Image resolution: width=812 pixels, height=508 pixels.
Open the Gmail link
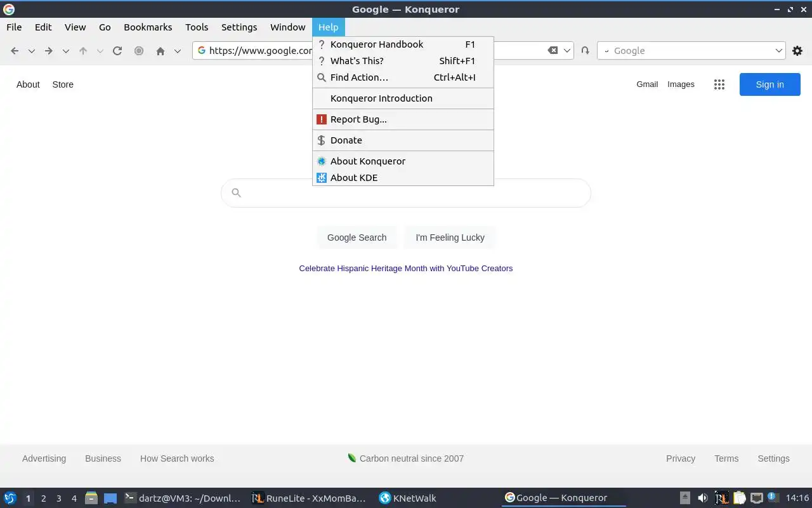point(647,84)
